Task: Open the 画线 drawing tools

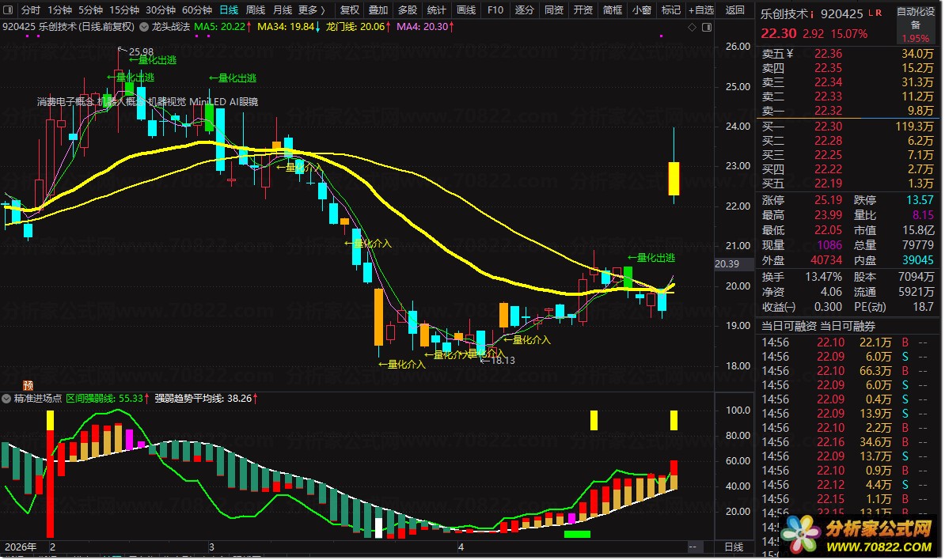Action: click(x=466, y=9)
